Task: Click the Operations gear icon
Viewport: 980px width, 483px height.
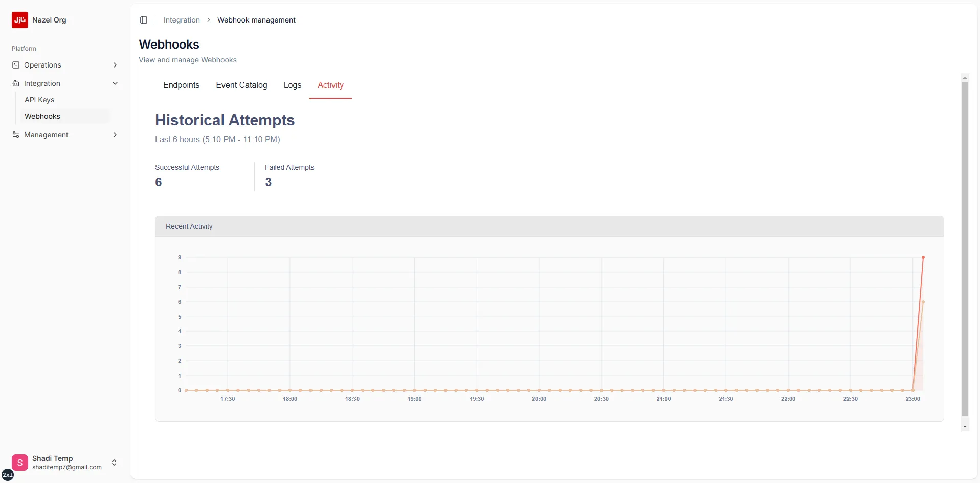Action: pos(16,64)
